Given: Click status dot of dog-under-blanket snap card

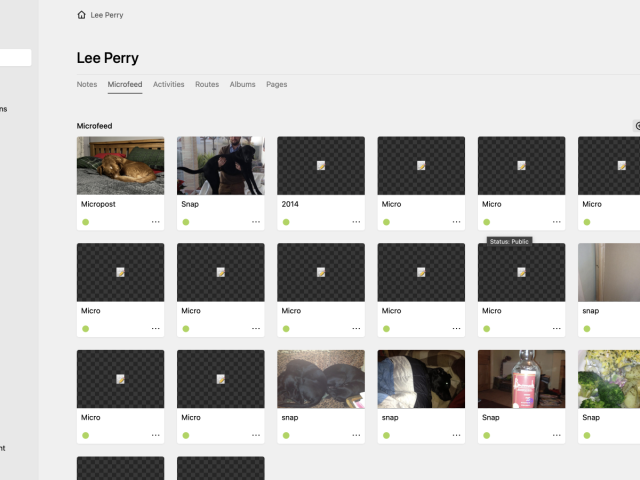Looking at the screenshot, I should pos(387,436).
